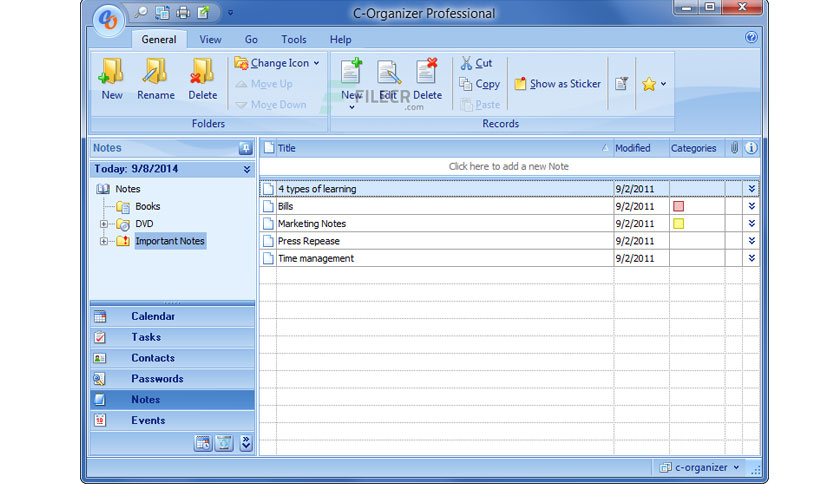Click the attachment paperclip column header
836x484 pixels.
coord(734,148)
